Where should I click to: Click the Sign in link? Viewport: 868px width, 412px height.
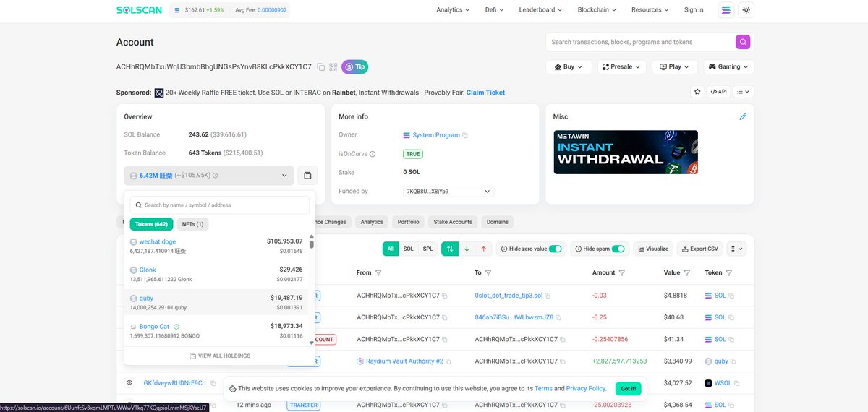(x=694, y=10)
